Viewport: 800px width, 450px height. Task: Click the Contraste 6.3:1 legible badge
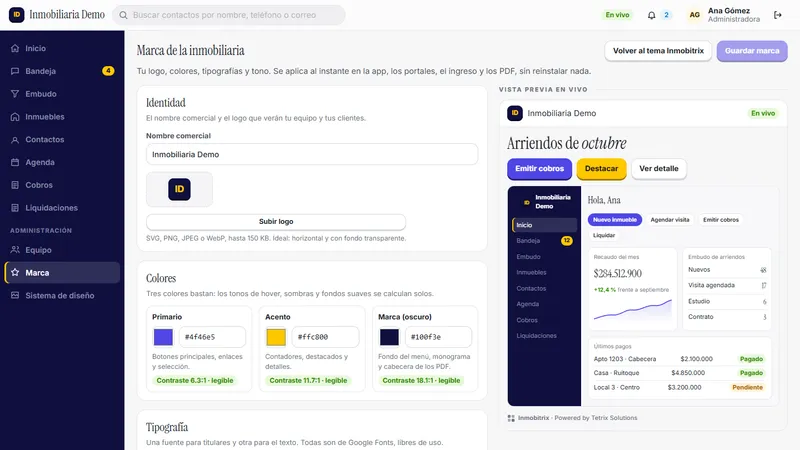194,381
